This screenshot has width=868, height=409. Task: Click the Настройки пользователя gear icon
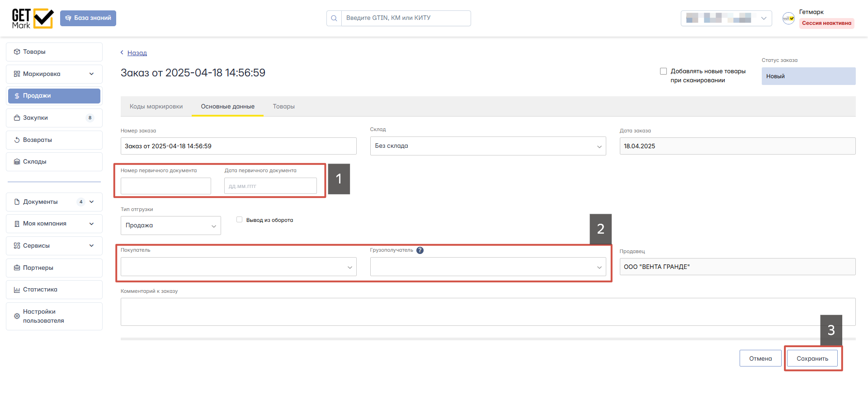17,316
